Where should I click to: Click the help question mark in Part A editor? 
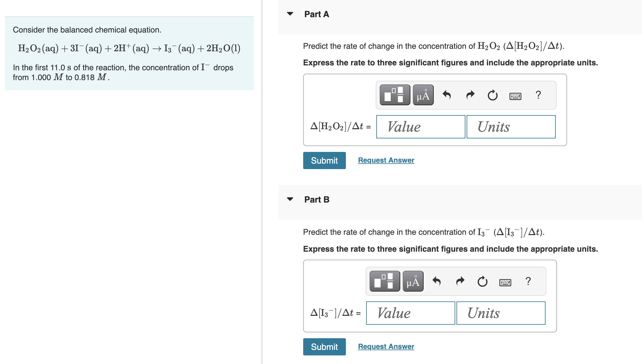(x=538, y=95)
